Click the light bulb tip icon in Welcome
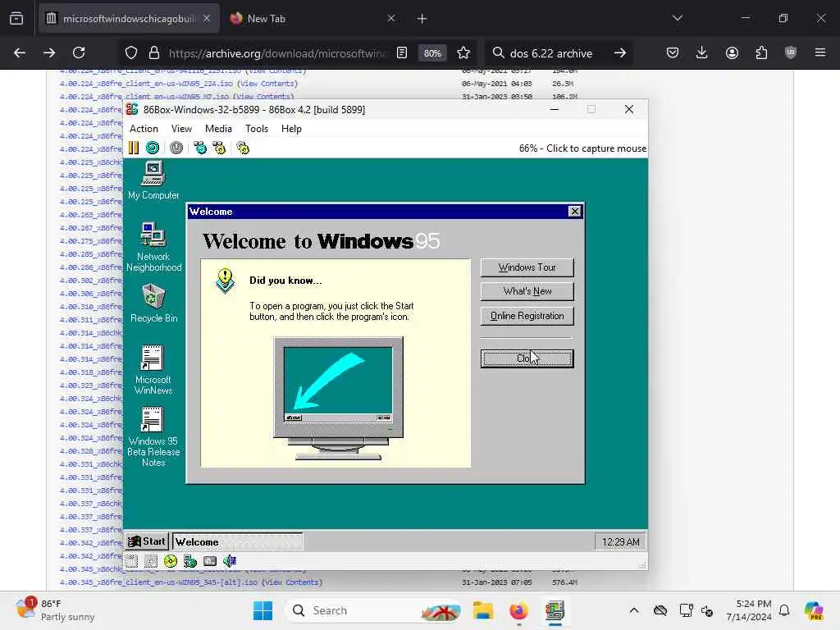Screen dimensions: 840x630 tap(225, 281)
